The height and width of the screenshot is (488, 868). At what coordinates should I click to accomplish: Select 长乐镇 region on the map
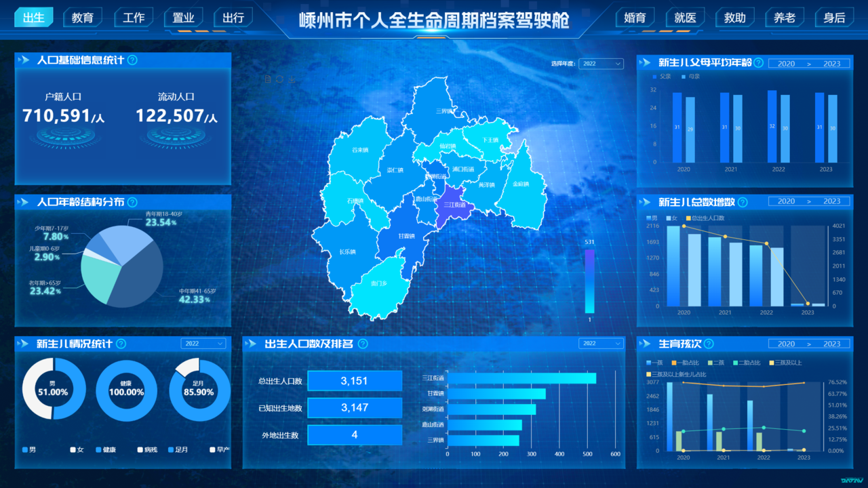346,252
